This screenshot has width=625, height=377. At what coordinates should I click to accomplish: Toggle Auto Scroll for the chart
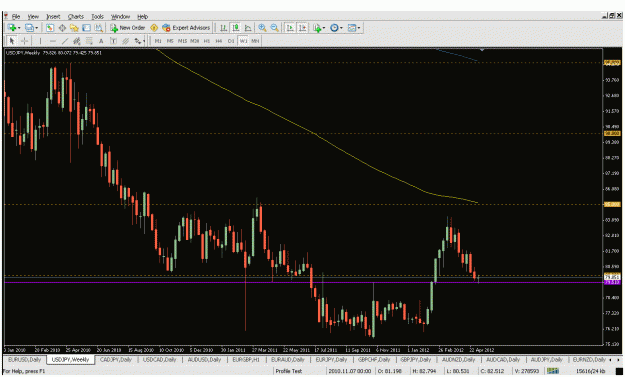point(290,28)
